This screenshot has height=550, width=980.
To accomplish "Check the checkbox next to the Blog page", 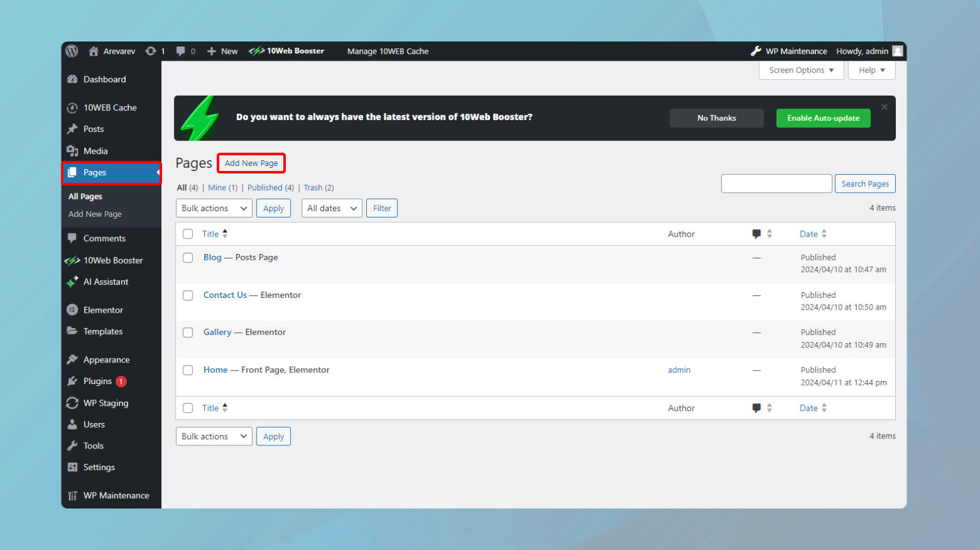I will pyautogui.click(x=188, y=258).
